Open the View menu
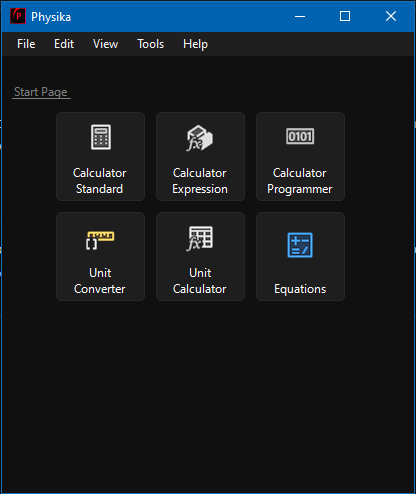416x494 pixels. [x=105, y=44]
